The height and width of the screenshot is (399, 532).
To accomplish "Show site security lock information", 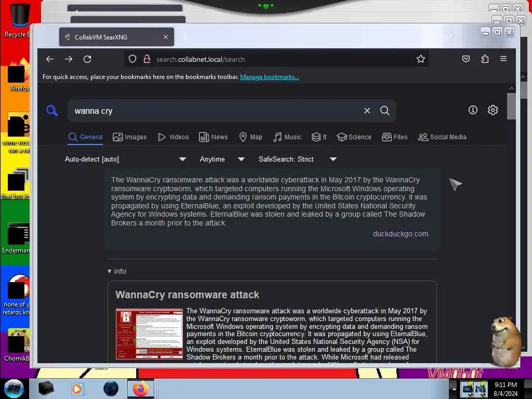I will [147, 59].
